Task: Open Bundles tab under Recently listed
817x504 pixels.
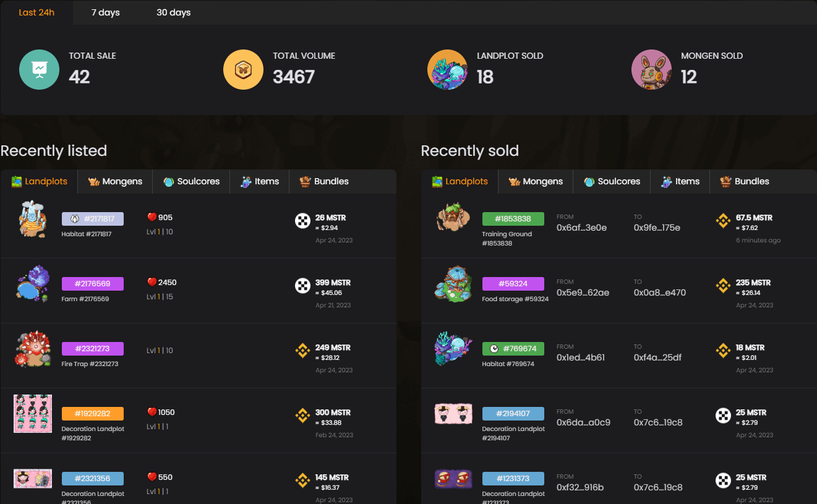Action: (x=324, y=181)
